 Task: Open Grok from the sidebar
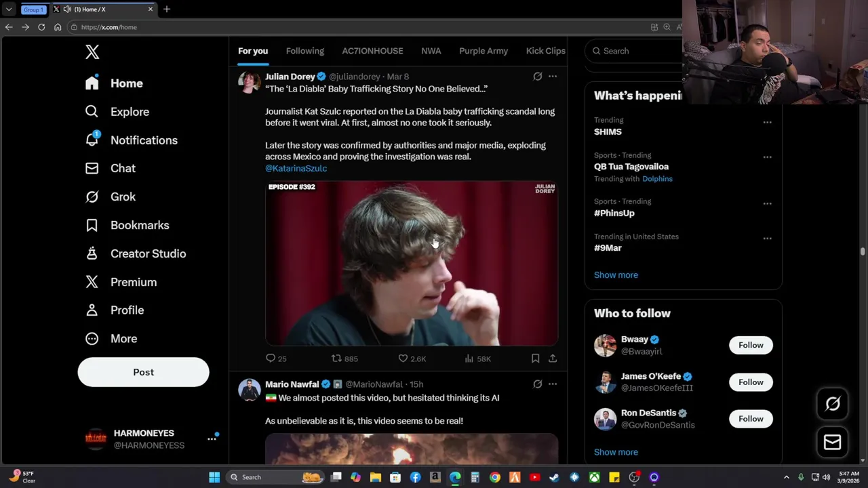110,197
